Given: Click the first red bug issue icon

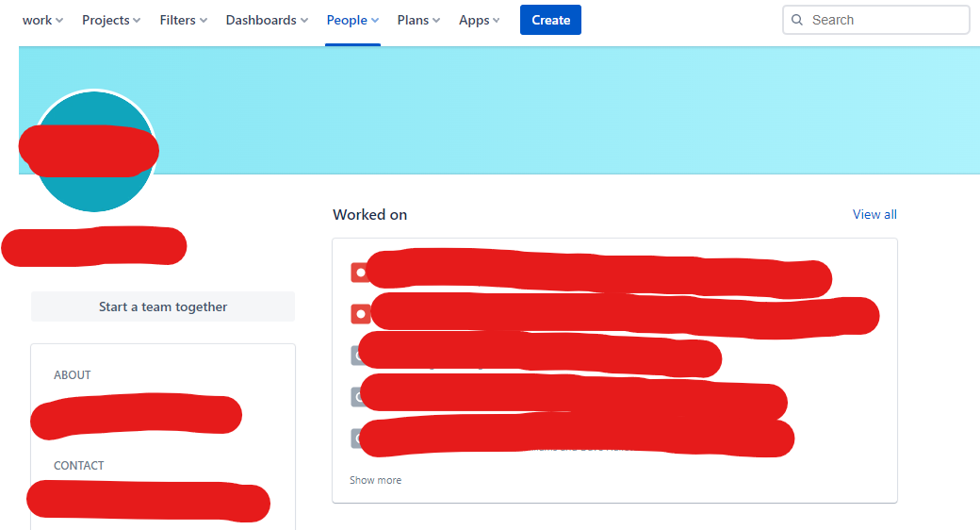Looking at the screenshot, I should click(360, 273).
